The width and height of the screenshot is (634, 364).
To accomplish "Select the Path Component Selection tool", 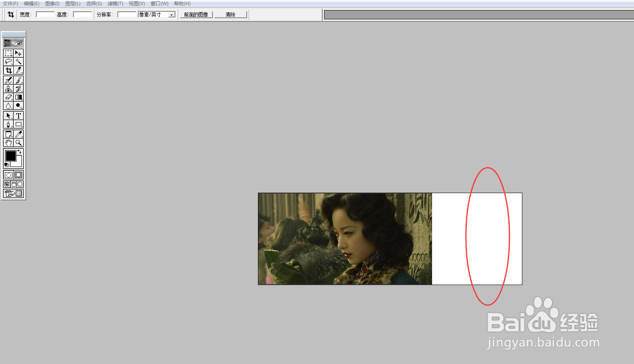I will pyautogui.click(x=8, y=116).
